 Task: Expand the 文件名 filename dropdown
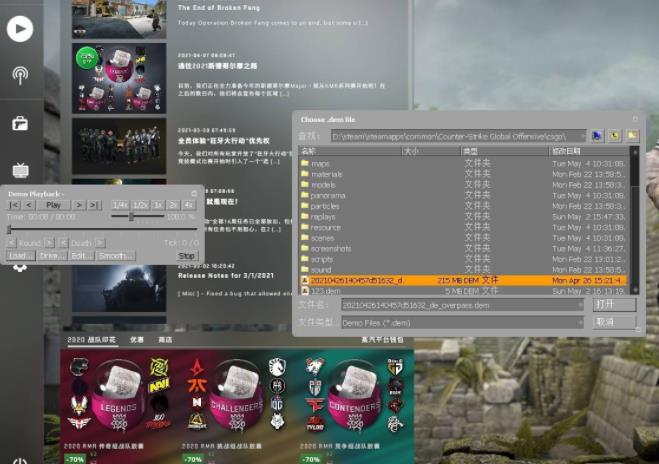coord(580,305)
